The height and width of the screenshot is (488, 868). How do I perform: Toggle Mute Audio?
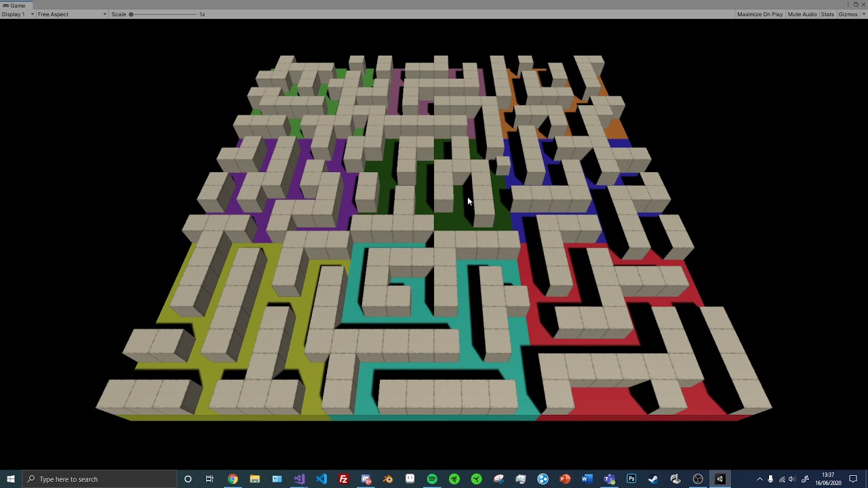pos(802,14)
